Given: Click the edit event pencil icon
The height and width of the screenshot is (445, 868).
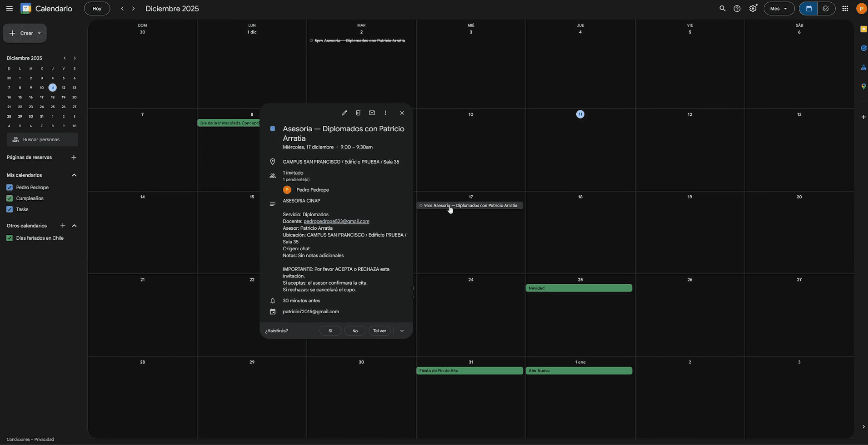Looking at the screenshot, I should [344, 113].
